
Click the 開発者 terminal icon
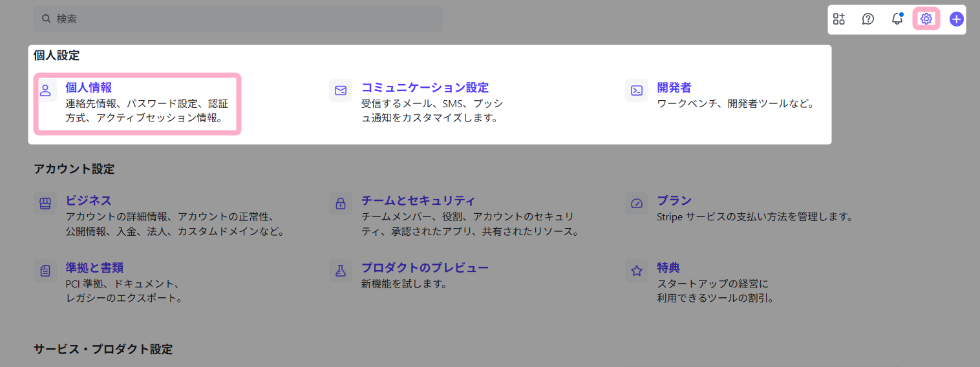[637, 90]
